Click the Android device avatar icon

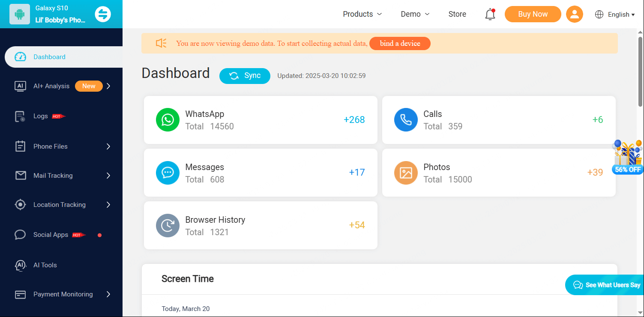(20, 14)
